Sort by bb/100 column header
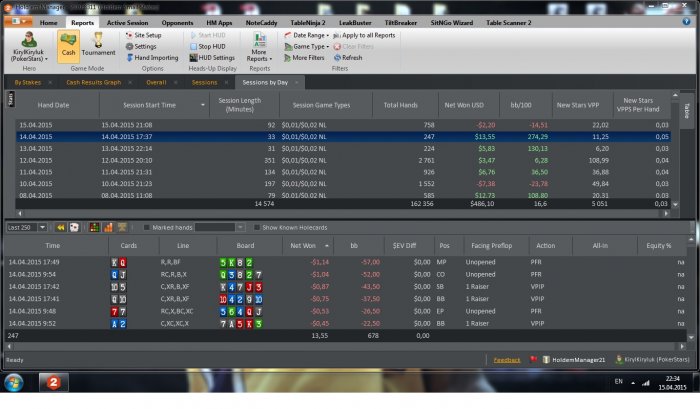The height and width of the screenshot is (409, 700). 521,105
